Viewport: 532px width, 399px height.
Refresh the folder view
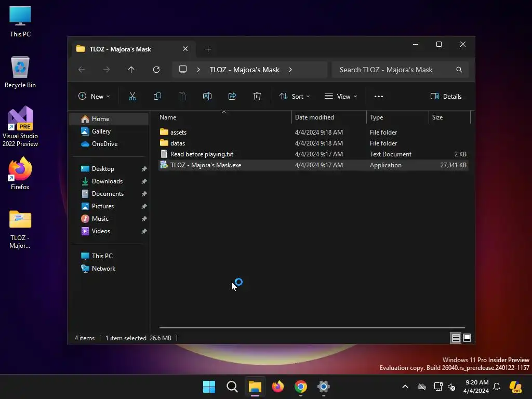(156, 70)
